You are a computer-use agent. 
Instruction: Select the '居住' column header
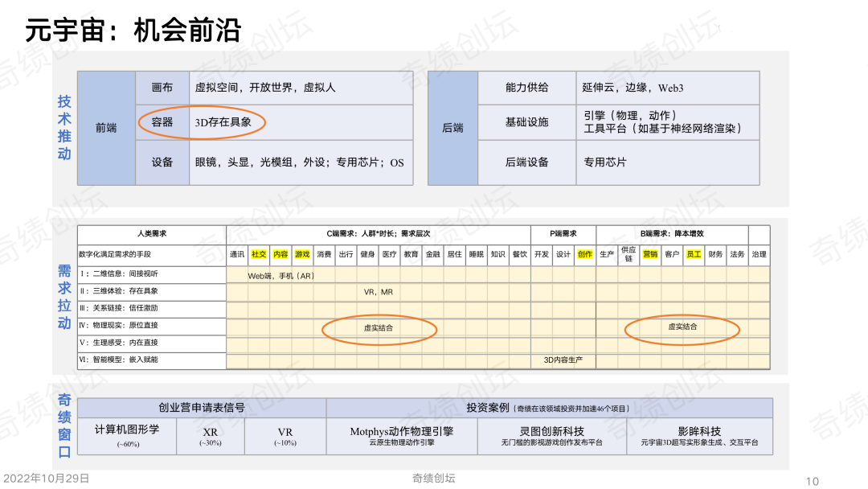[454, 254]
